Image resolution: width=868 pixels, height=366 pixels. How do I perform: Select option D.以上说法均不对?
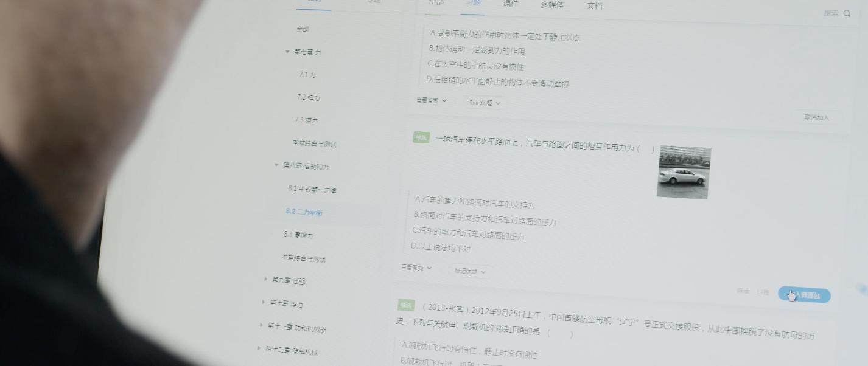[440, 247]
